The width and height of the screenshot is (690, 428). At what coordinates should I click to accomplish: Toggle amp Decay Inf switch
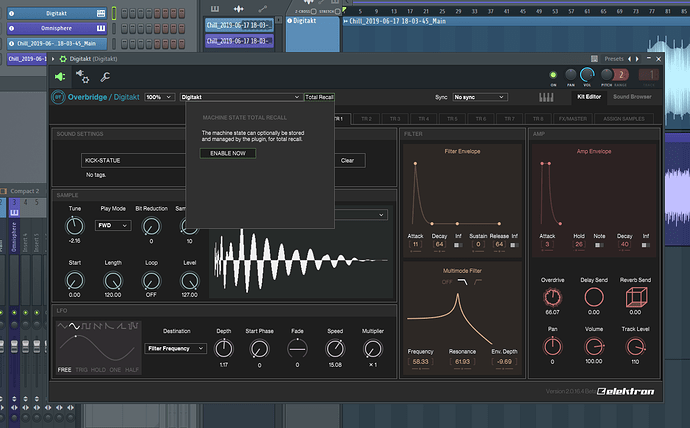point(646,245)
